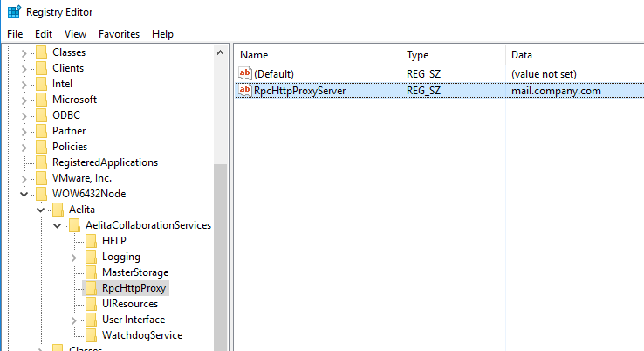644x351 pixels.
Task: Select the UIResources key label
Action: coord(130,304)
